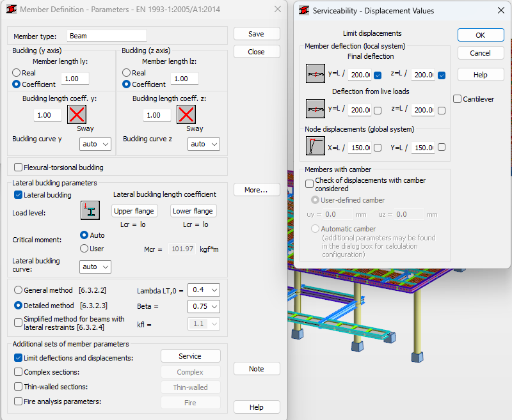Select User critical moment
This screenshot has height=420, width=512.
pos(84,249)
